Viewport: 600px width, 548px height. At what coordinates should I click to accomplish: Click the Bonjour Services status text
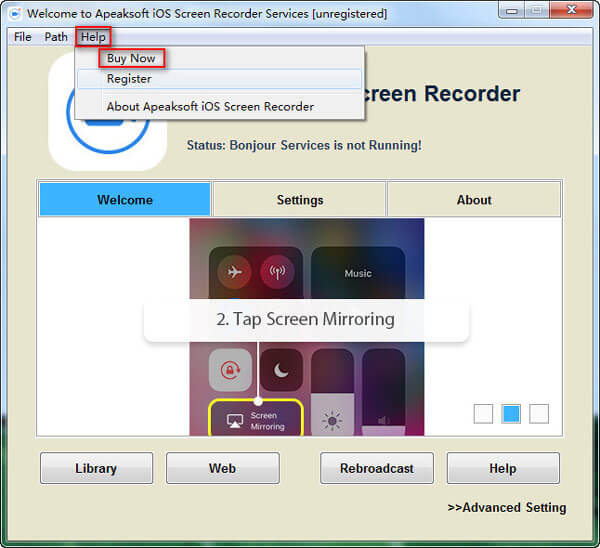[304, 145]
